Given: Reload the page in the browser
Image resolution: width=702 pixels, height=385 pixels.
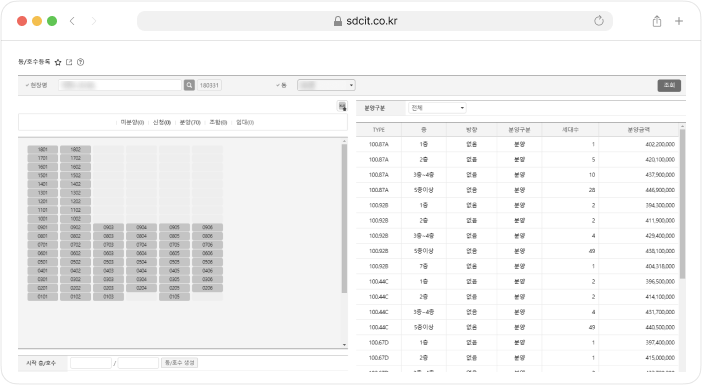Looking at the screenshot, I should (x=599, y=21).
